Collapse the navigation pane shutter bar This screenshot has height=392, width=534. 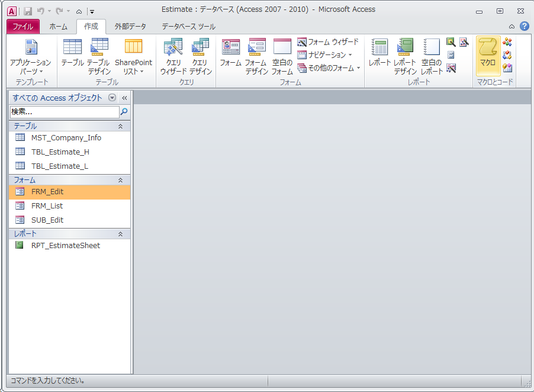click(x=124, y=98)
